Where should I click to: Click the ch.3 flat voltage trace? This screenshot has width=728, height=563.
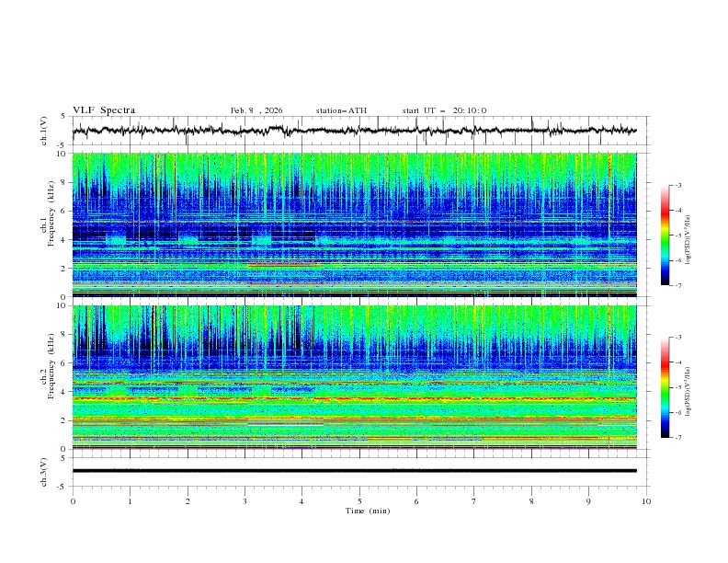[x=355, y=471]
